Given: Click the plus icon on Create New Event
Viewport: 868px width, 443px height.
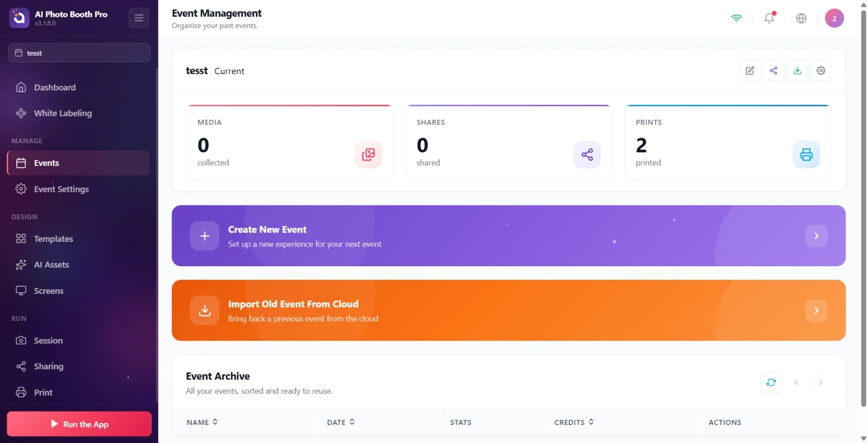Looking at the screenshot, I should coord(205,236).
